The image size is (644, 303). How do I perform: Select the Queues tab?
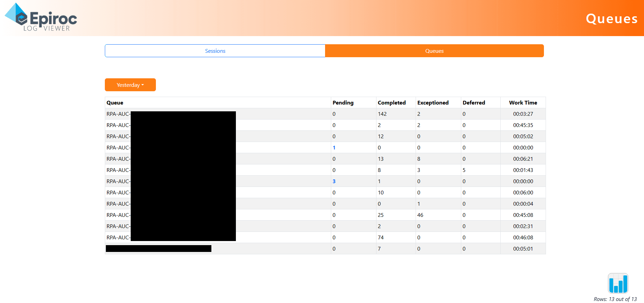pos(434,51)
